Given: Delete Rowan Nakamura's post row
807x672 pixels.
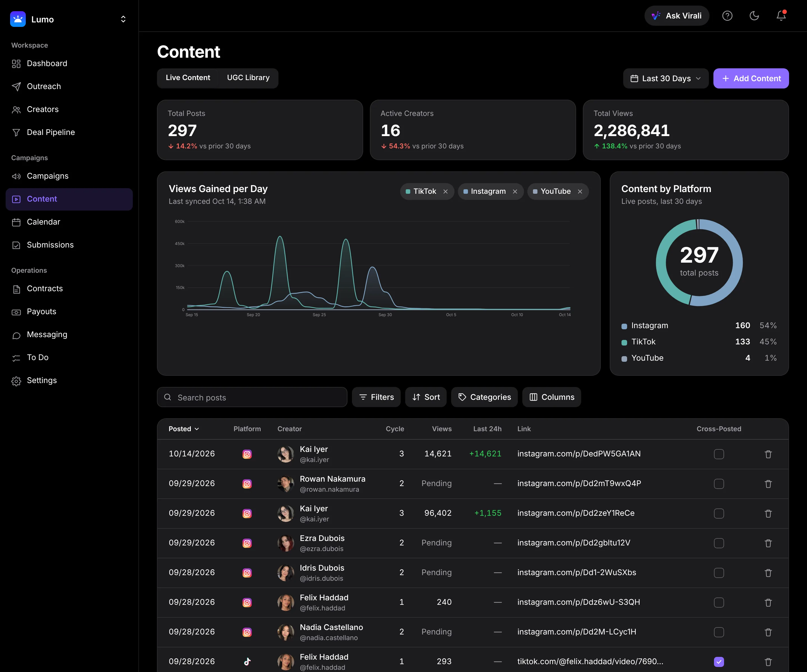Looking at the screenshot, I should pyautogui.click(x=768, y=484).
